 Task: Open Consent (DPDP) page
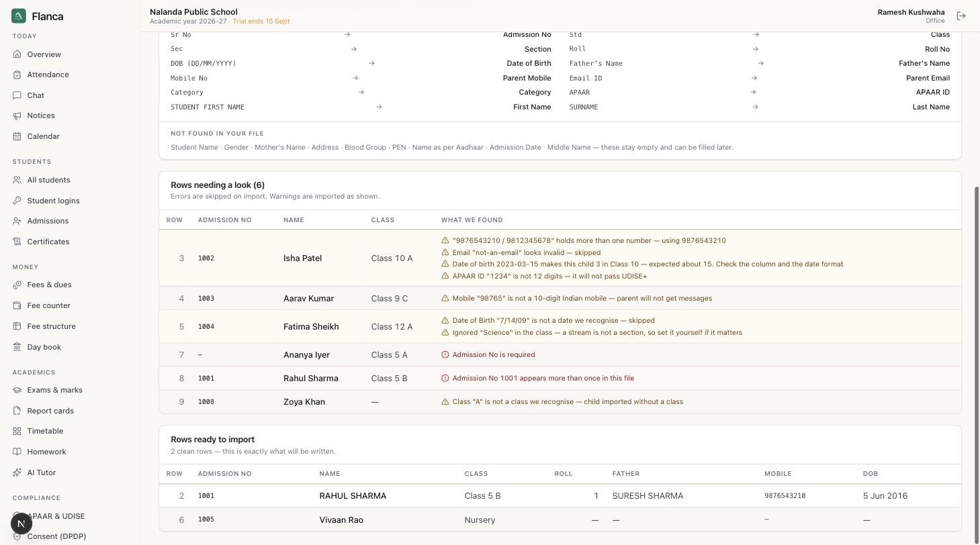pos(57,536)
